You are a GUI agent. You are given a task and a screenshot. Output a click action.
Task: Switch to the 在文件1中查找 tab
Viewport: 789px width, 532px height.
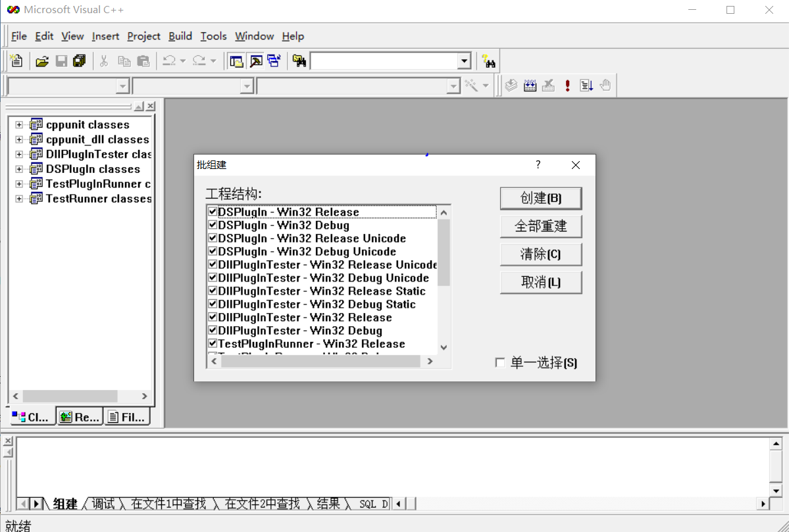(x=168, y=503)
